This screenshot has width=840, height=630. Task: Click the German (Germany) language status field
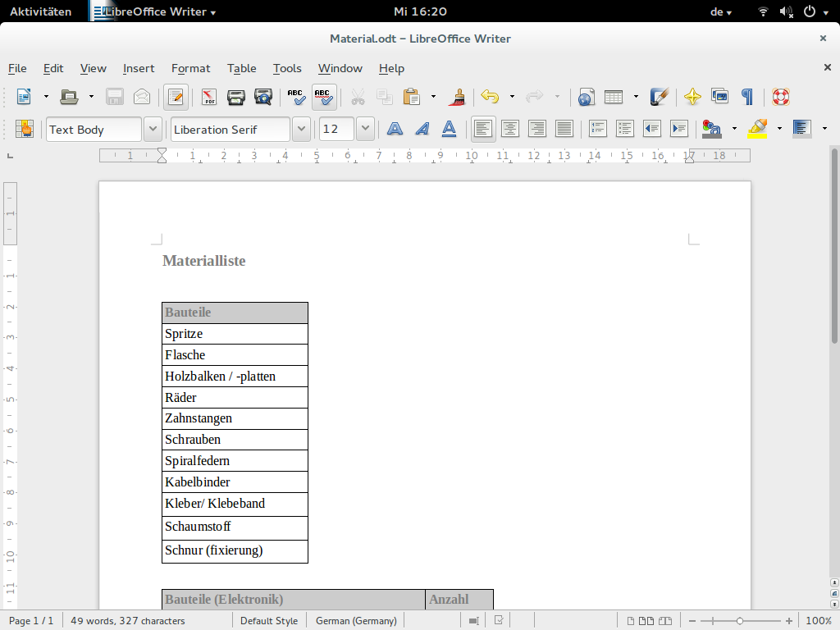356,621
